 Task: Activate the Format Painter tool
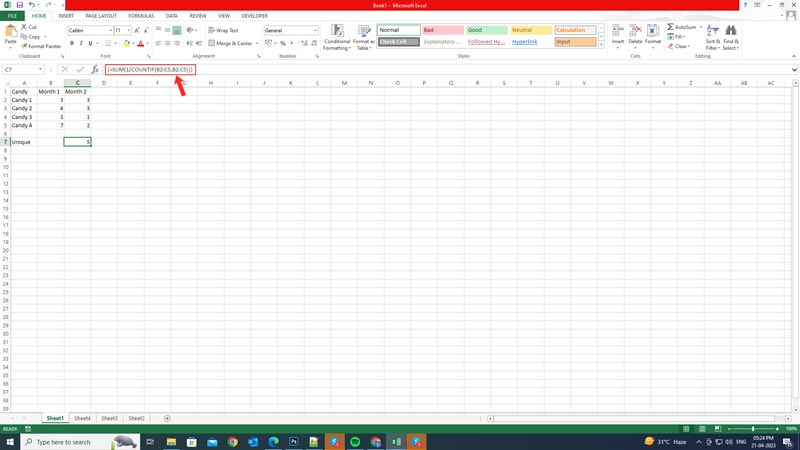41,46
